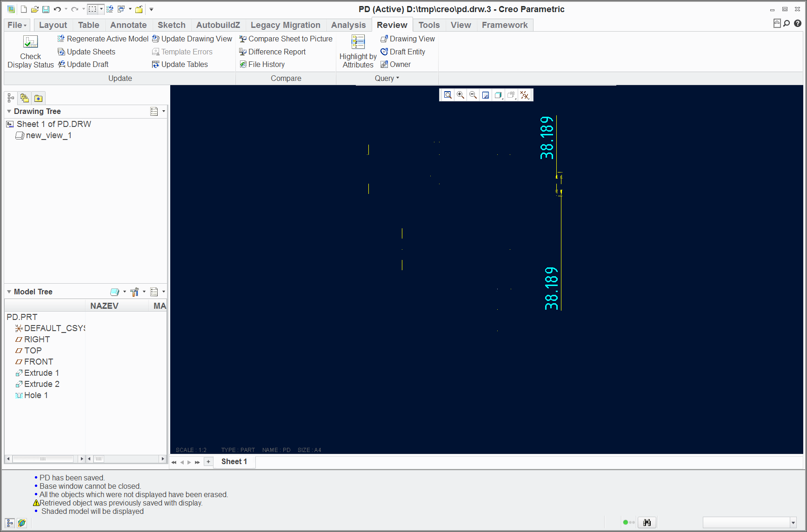Open File History
This screenshot has height=532, width=807.
(x=262, y=64)
